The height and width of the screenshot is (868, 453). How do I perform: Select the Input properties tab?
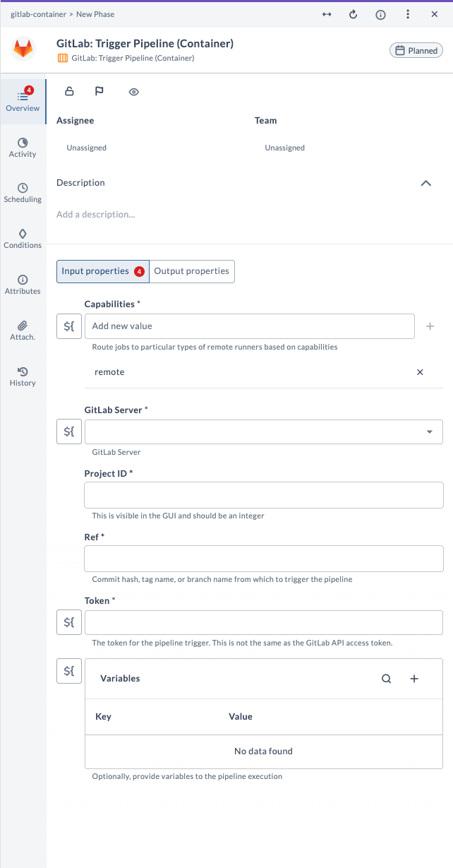[103, 271]
